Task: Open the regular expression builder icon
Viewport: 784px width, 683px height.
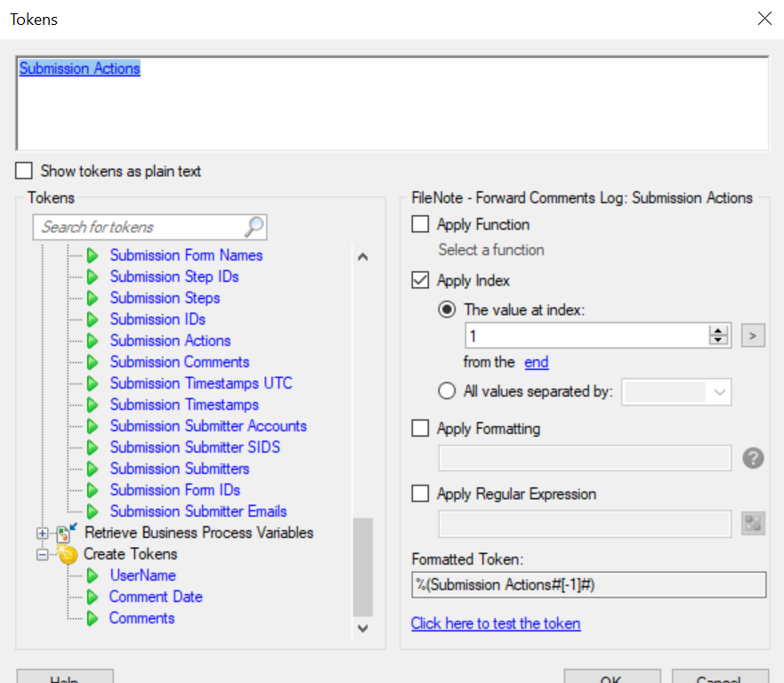Action: pos(753,523)
